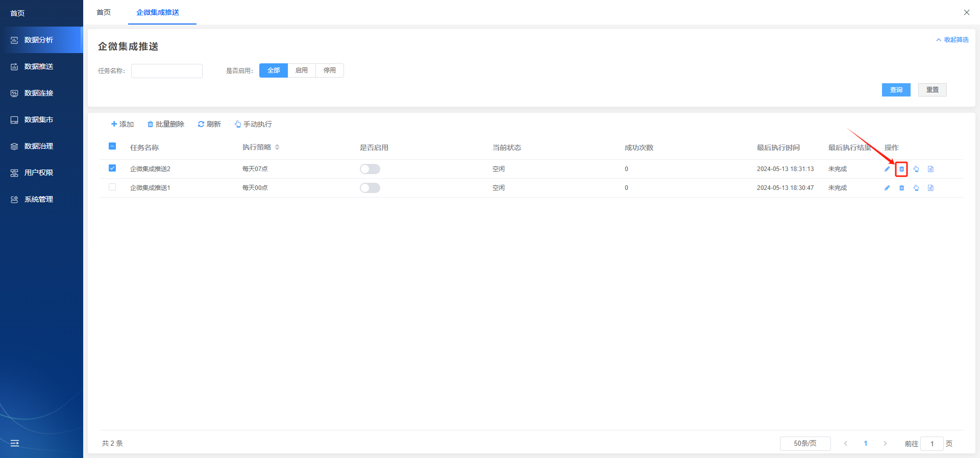Viewport: 980px width, 458px height.
Task: Check the checkbox for 企微集成推送1
Action: coord(112,187)
